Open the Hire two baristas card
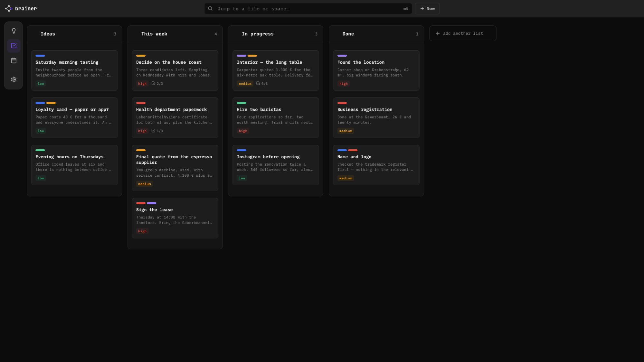 pos(276,118)
